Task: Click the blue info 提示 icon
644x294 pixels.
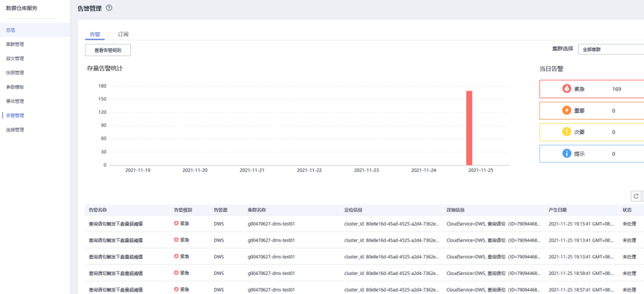Action: (x=566, y=153)
